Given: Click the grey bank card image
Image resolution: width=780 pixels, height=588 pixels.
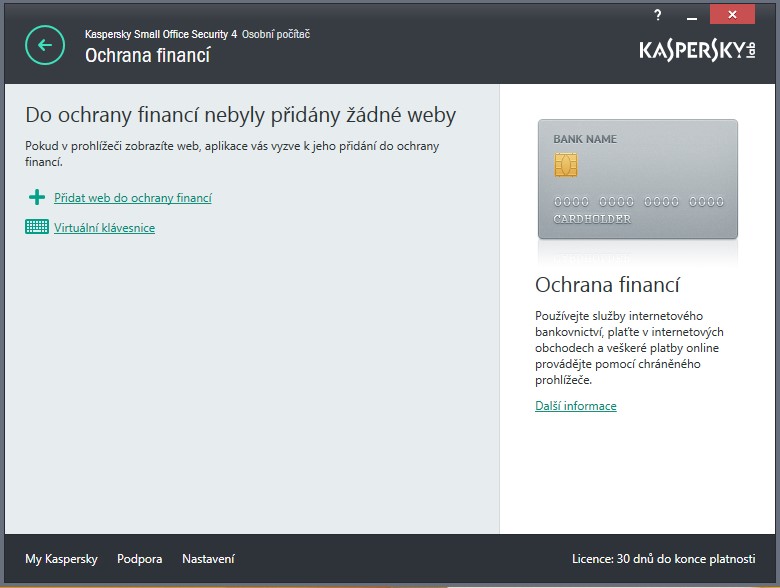Looking at the screenshot, I should coord(637,180).
